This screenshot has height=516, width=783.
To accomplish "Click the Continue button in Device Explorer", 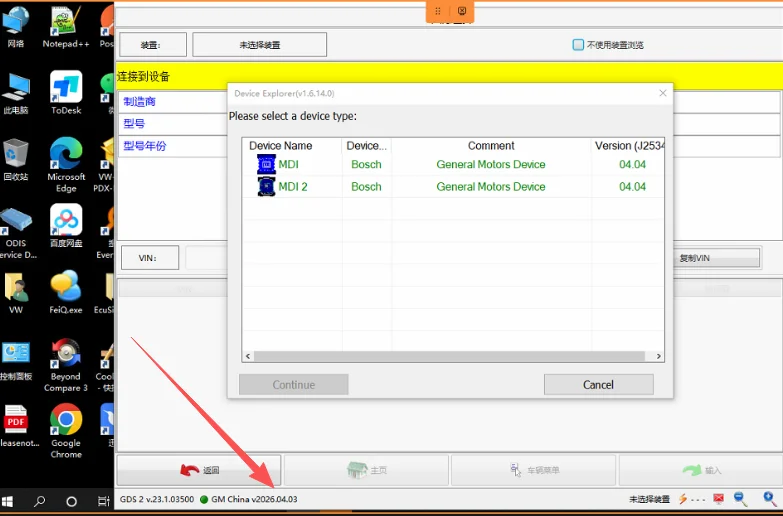I will pos(294,385).
